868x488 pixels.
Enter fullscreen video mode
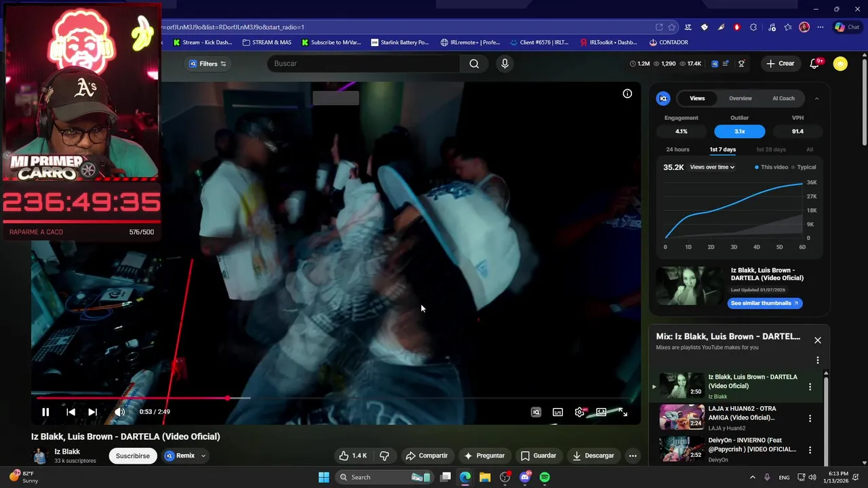click(623, 412)
